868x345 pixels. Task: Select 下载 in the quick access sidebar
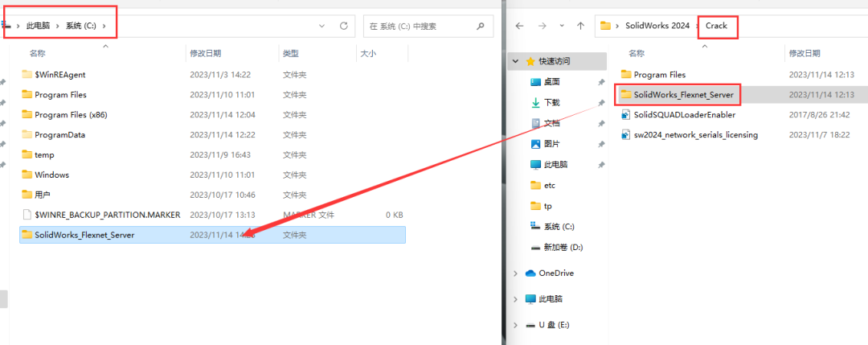click(x=551, y=103)
